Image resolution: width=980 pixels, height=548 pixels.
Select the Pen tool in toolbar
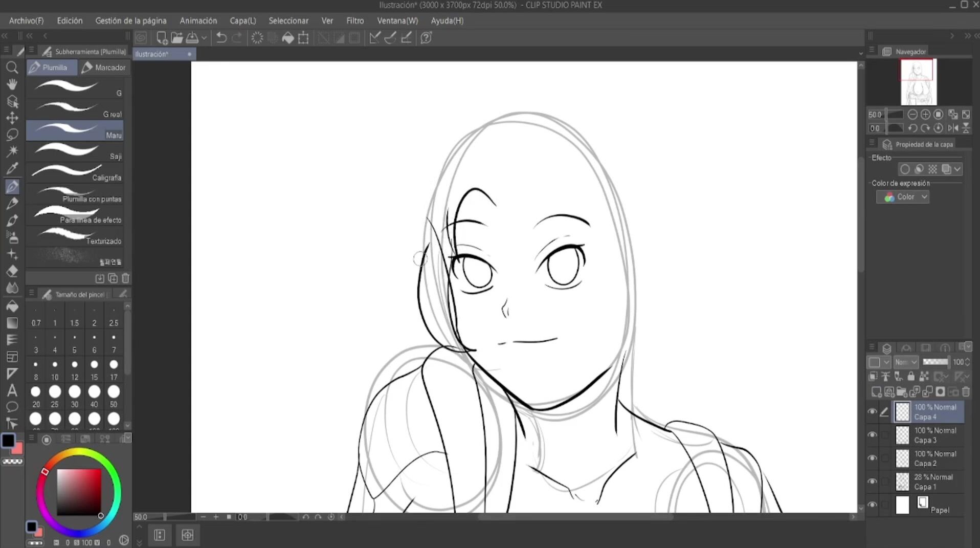coord(12,186)
